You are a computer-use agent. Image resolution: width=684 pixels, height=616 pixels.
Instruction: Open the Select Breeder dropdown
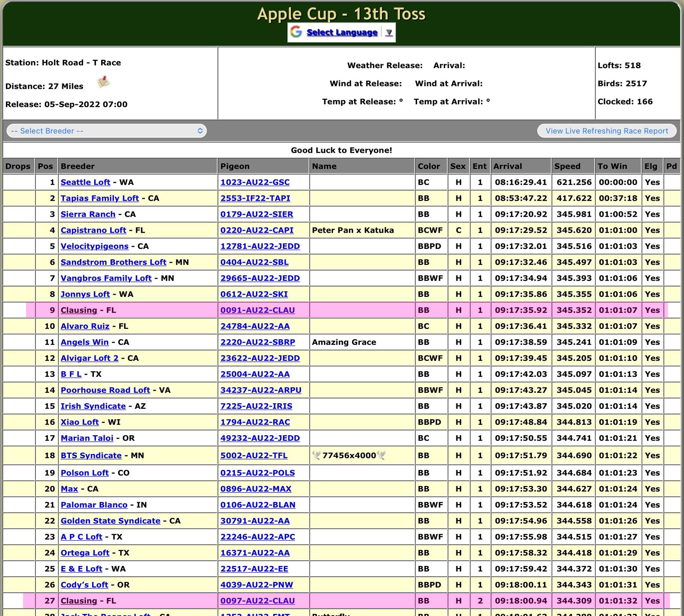pos(106,131)
